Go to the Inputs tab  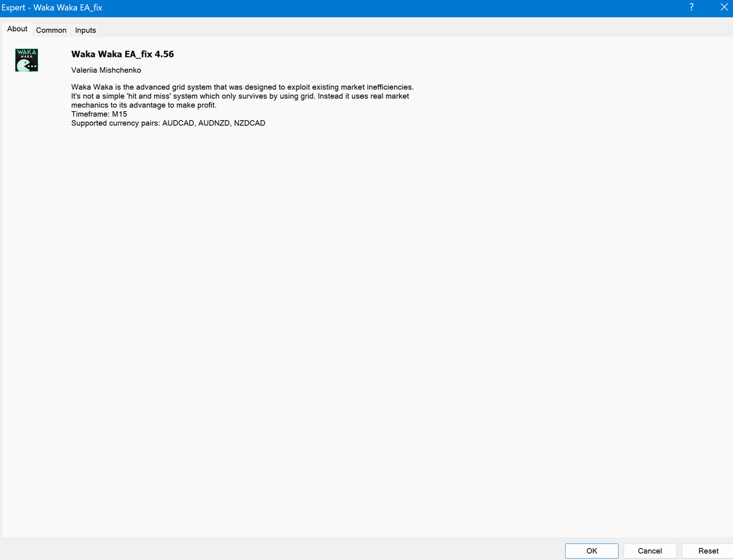(x=86, y=30)
